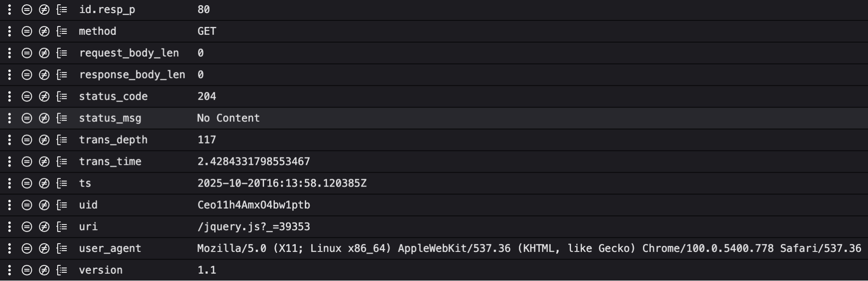Click the ts timestamp value
This screenshot has width=868, height=281.
(x=282, y=183)
